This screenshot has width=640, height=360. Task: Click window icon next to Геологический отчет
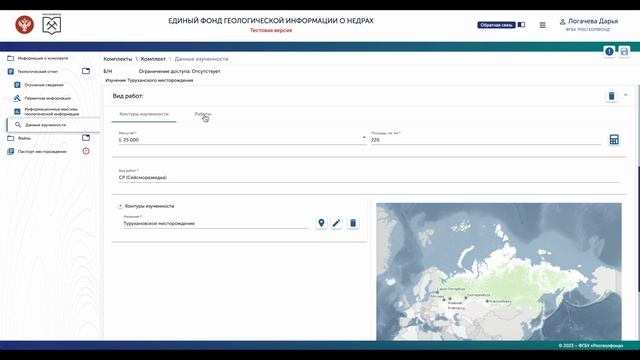[86, 71]
